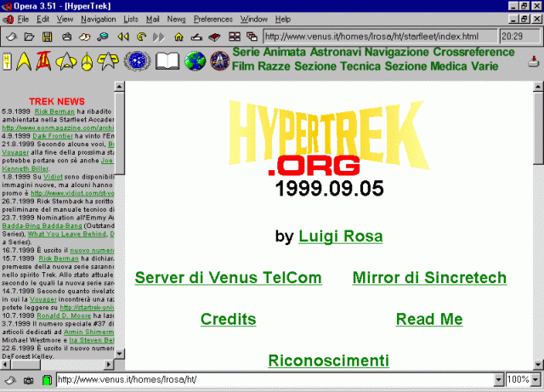Click the main page scroll down arrow

click(x=538, y=365)
